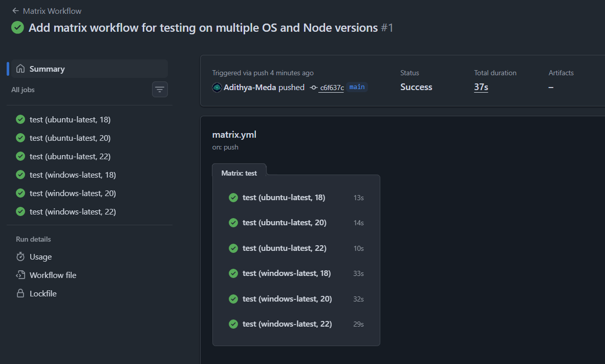Click the Artifacts column header
The image size is (605, 364).
point(561,73)
